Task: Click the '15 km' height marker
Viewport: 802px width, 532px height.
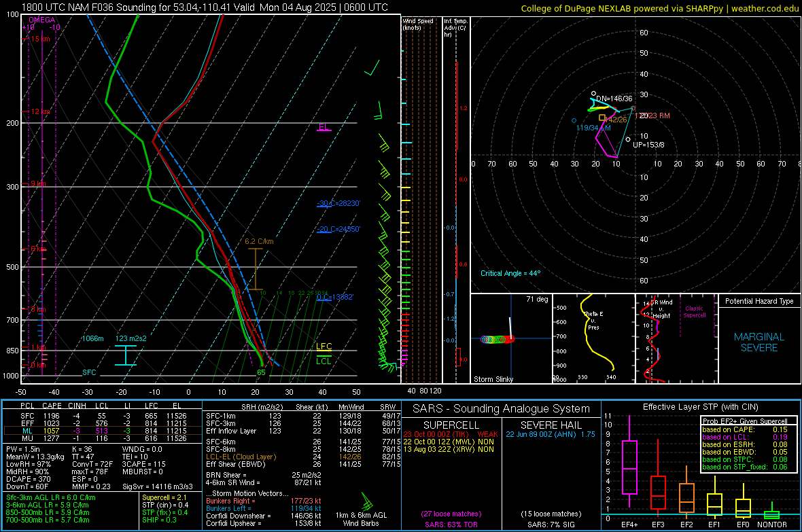Action: point(40,39)
